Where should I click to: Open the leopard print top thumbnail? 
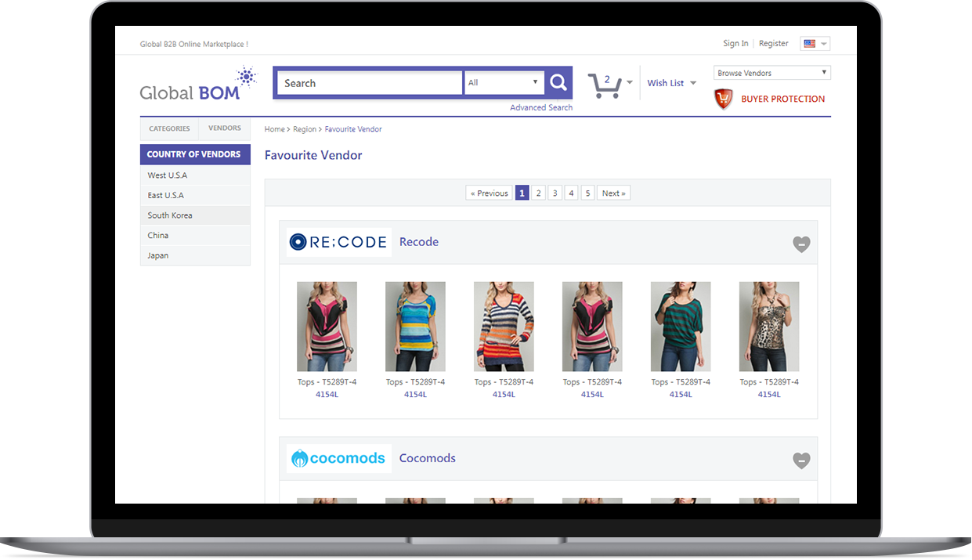pos(769,327)
